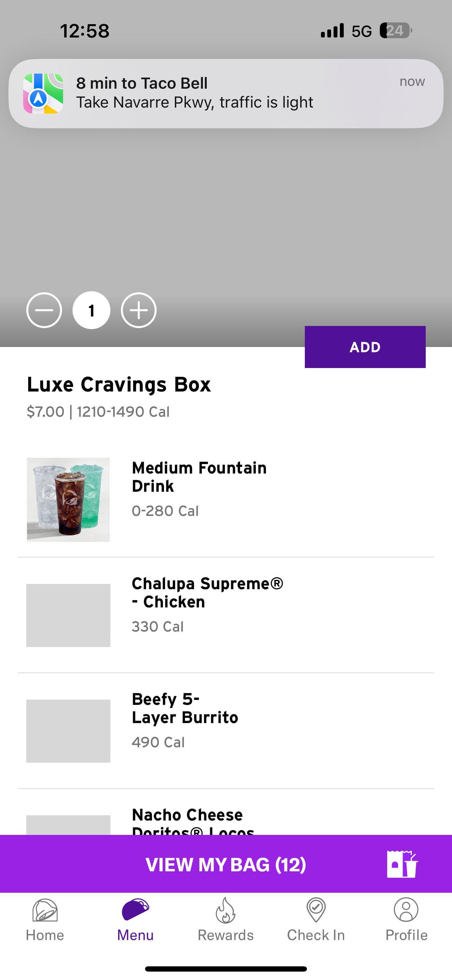Tap the Beefy 5-Layer Burrito placeholder image
The height and width of the screenshot is (980, 452).
coord(68,731)
